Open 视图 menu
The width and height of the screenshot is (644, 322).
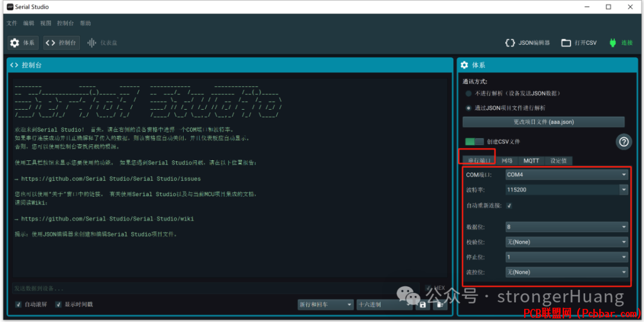pyautogui.click(x=45, y=23)
